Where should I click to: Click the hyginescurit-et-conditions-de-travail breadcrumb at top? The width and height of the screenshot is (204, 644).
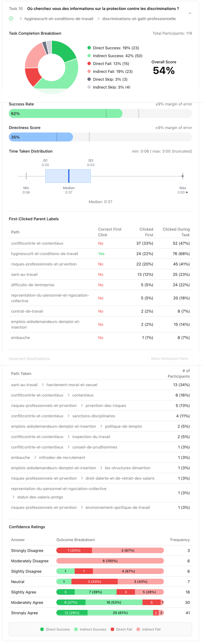click(x=59, y=19)
